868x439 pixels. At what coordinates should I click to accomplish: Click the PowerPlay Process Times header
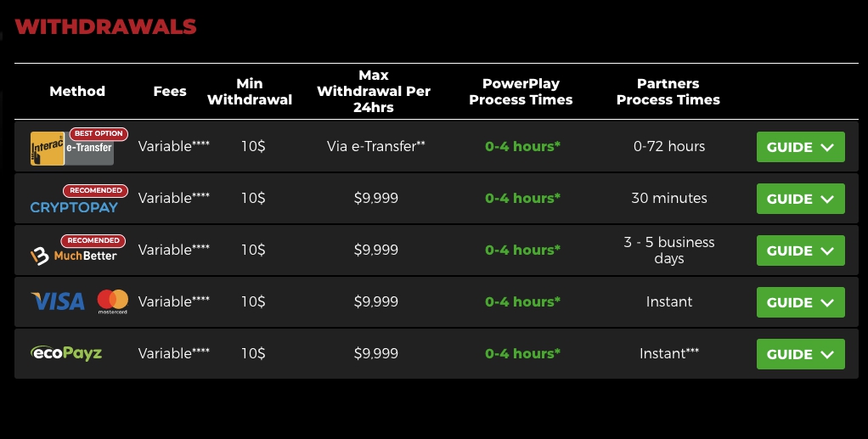[x=521, y=92]
